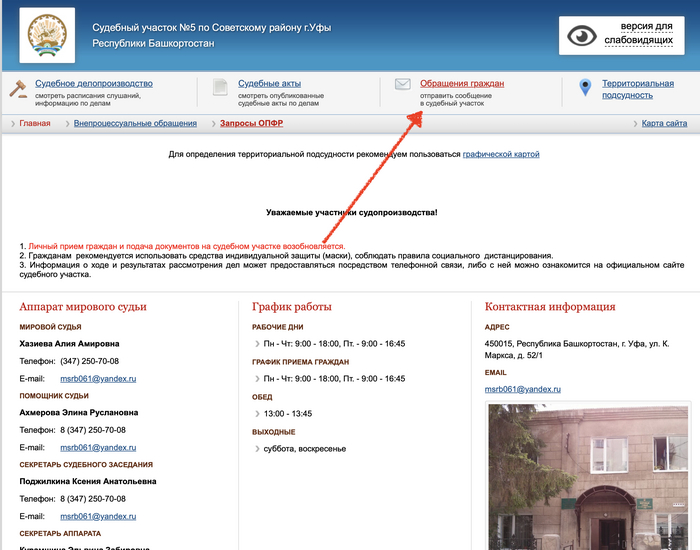This screenshot has height=550, width=700.
Task: Click the Bashkortostan coat of arms logo
Action: coord(47,35)
